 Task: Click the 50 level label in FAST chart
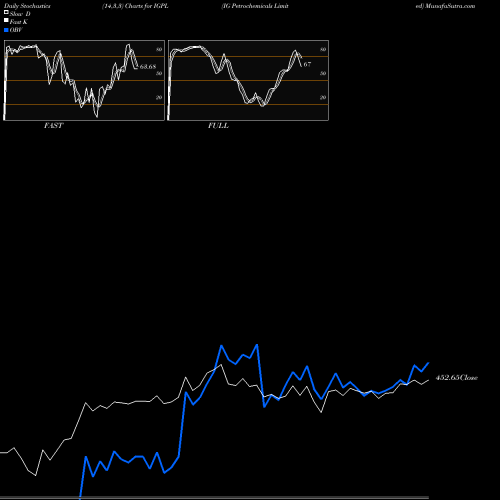coord(159,73)
